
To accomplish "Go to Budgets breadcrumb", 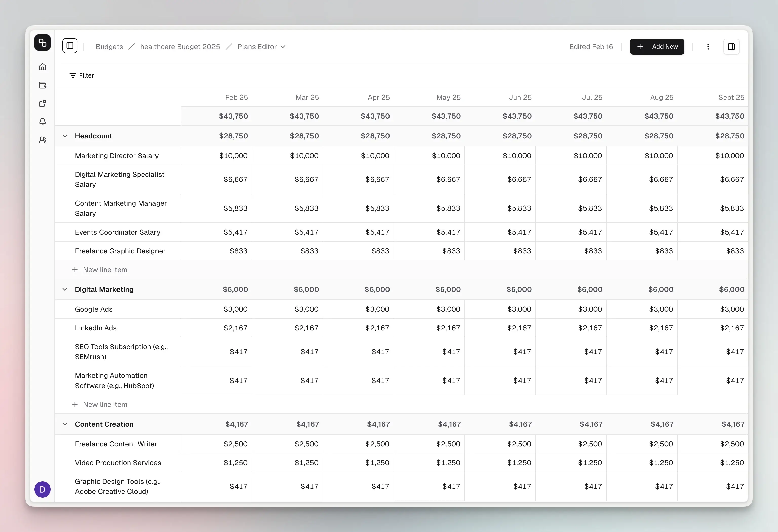I will click(x=109, y=47).
